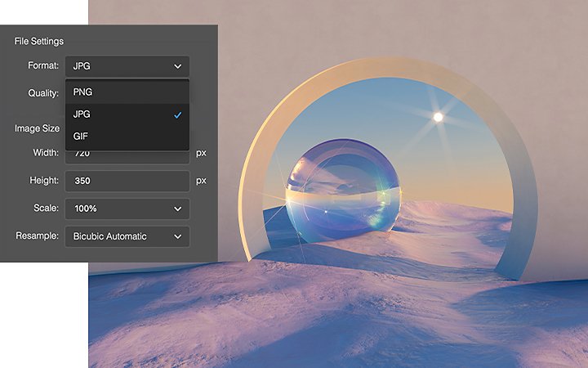Click the glass sphere in preview image
Viewport: 588px width, 368px height.
[342, 191]
